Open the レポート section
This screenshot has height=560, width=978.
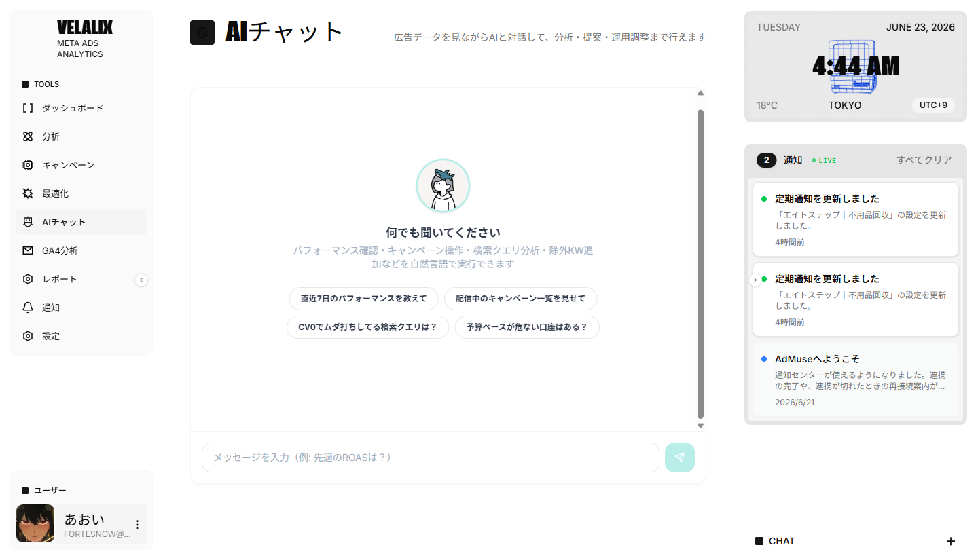pyautogui.click(x=81, y=279)
